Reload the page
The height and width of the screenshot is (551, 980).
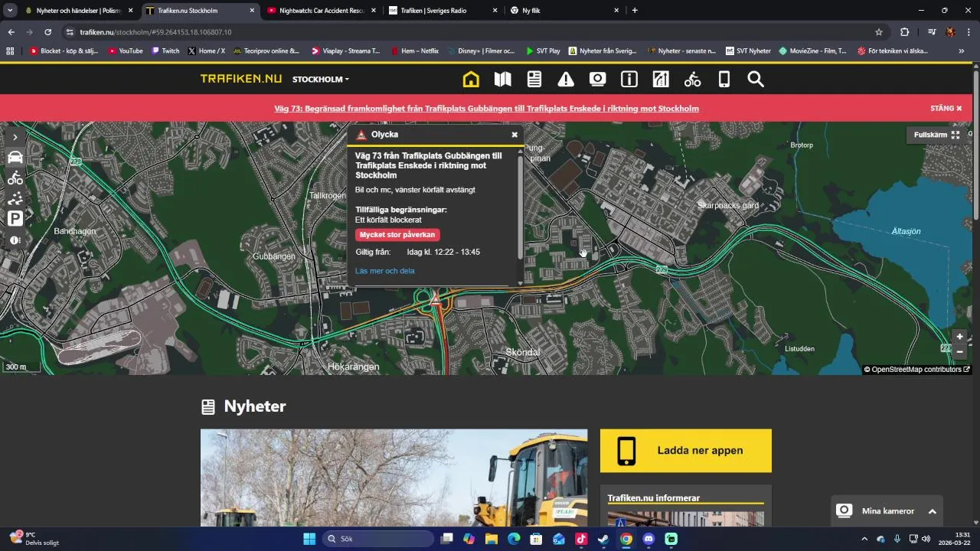point(47,32)
